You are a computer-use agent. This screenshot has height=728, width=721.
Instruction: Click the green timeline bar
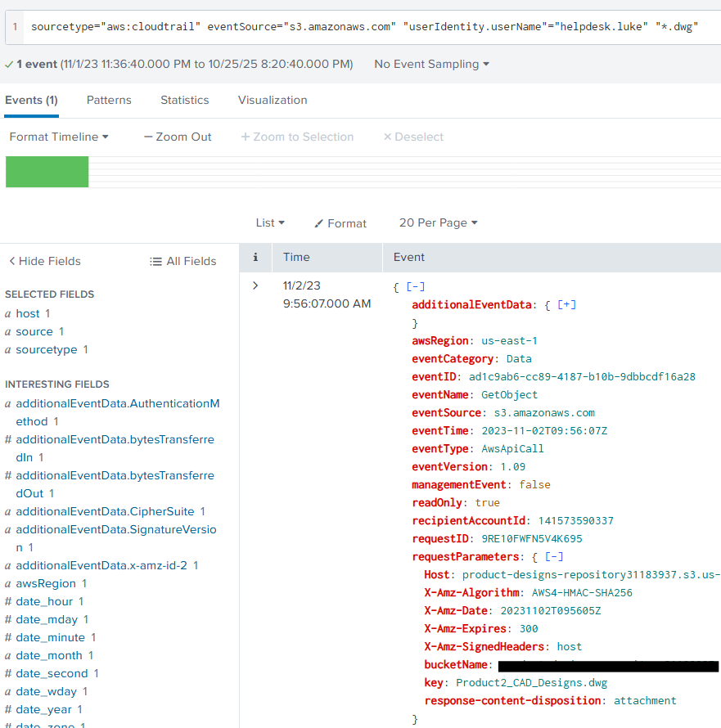(x=47, y=172)
